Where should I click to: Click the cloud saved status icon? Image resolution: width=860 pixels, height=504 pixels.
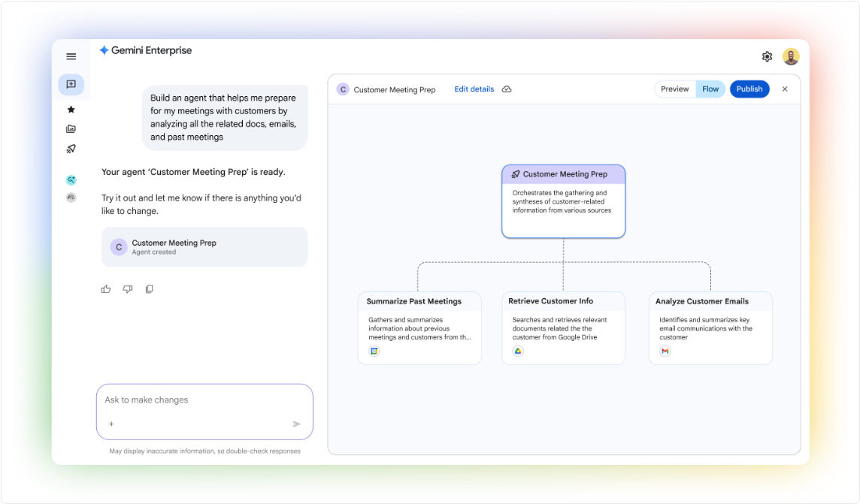tap(507, 89)
